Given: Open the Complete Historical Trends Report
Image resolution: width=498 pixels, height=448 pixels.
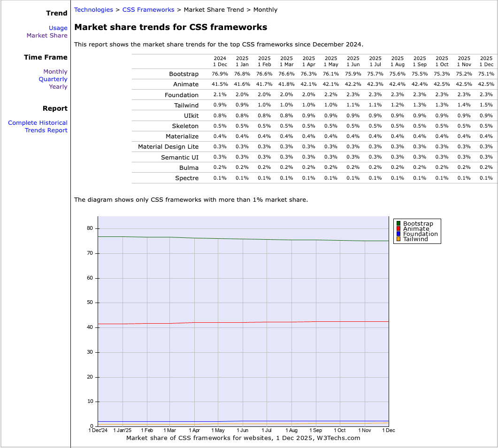Looking at the screenshot, I should click(38, 127).
